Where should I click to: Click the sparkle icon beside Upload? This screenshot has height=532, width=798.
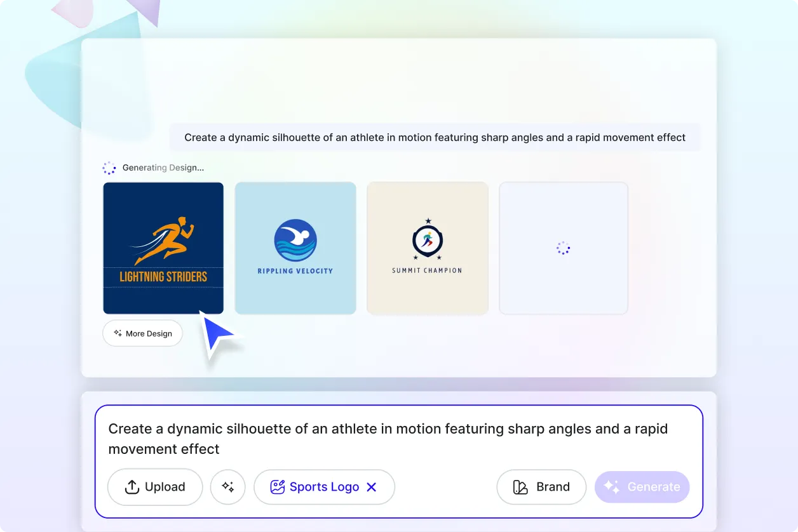pyautogui.click(x=227, y=486)
